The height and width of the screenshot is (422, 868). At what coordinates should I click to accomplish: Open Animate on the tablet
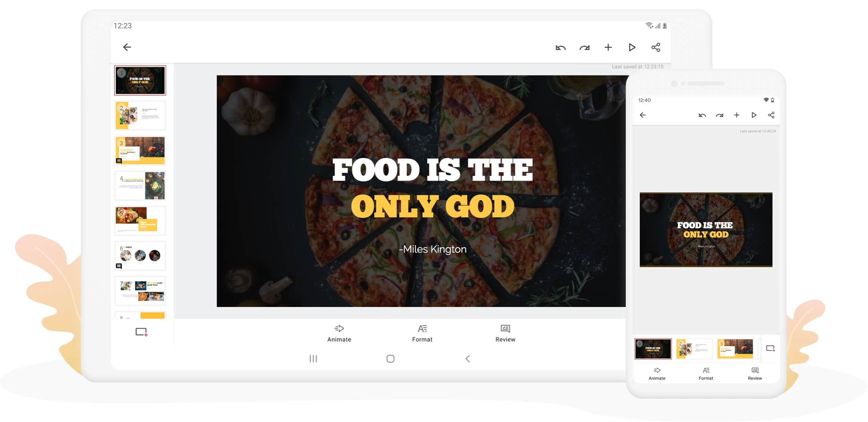point(339,333)
